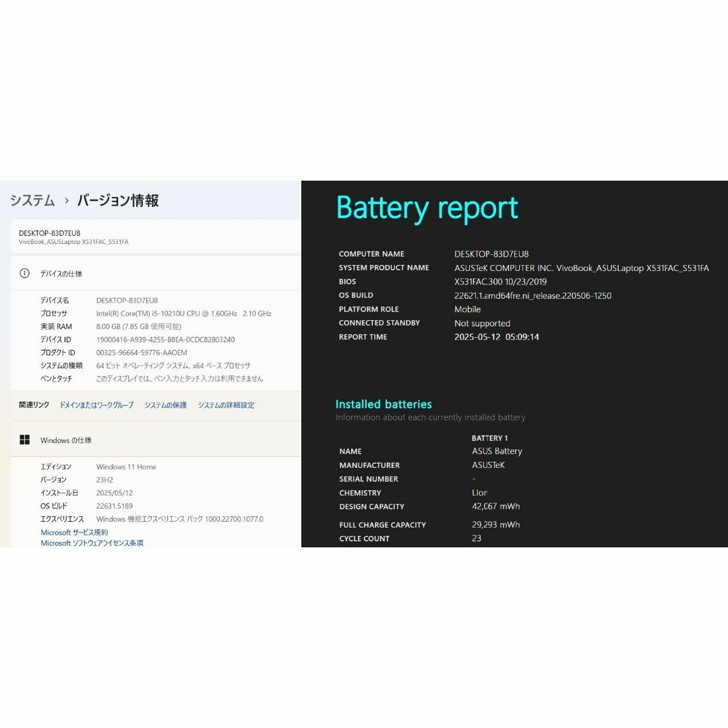728x728 pixels.
Task: Collapse the Windows の仕様 section header
Action: tap(156, 439)
